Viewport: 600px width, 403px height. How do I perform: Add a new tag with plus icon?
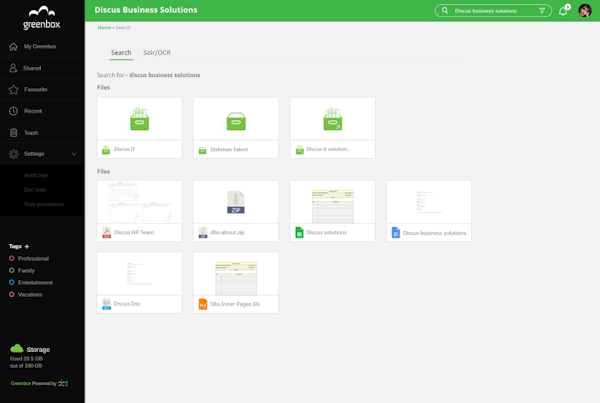point(27,246)
